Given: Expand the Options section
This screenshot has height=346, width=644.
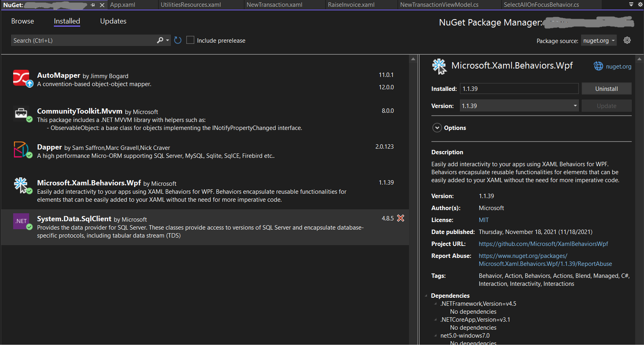Looking at the screenshot, I should (x=437, y=128).
